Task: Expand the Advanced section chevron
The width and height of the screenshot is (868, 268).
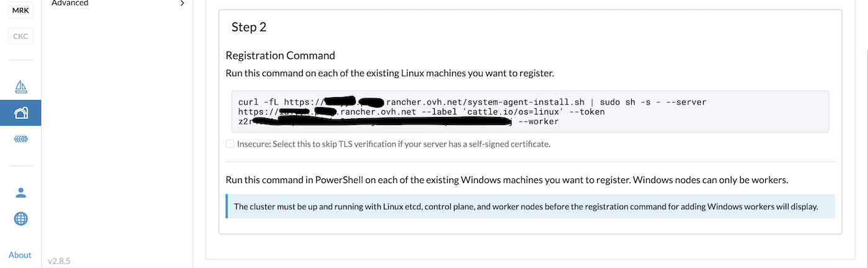Action: 182,3
